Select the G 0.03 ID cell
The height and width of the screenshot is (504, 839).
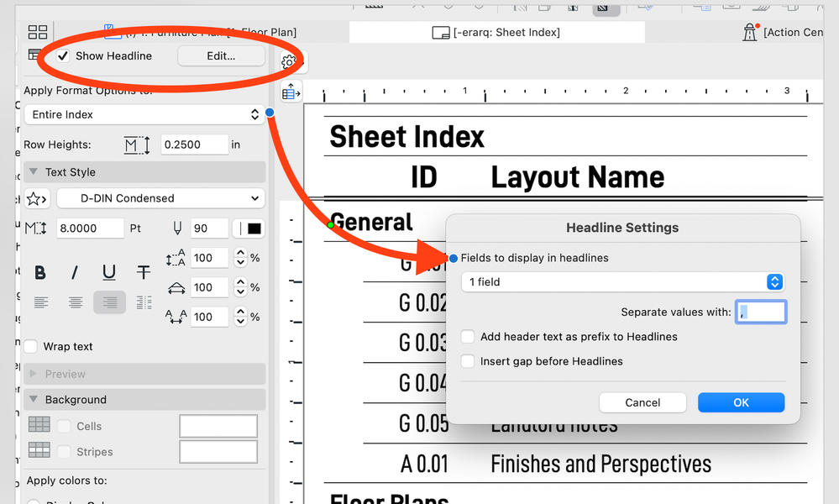point(422,343)
